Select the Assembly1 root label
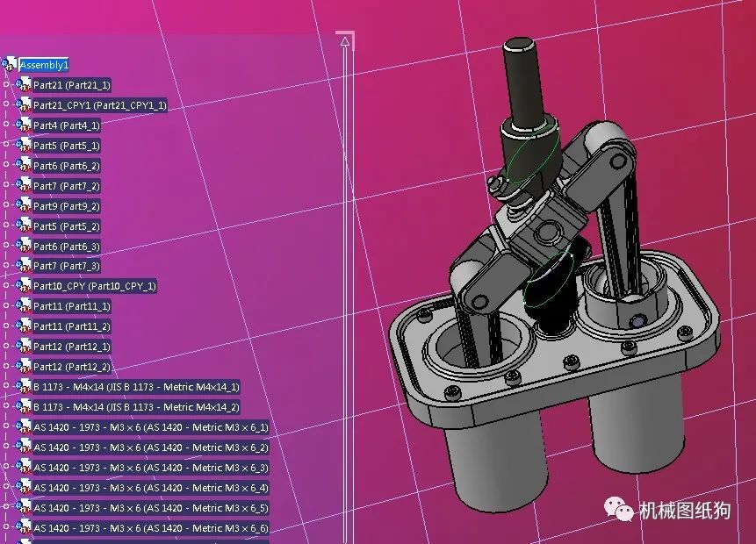 44,65
